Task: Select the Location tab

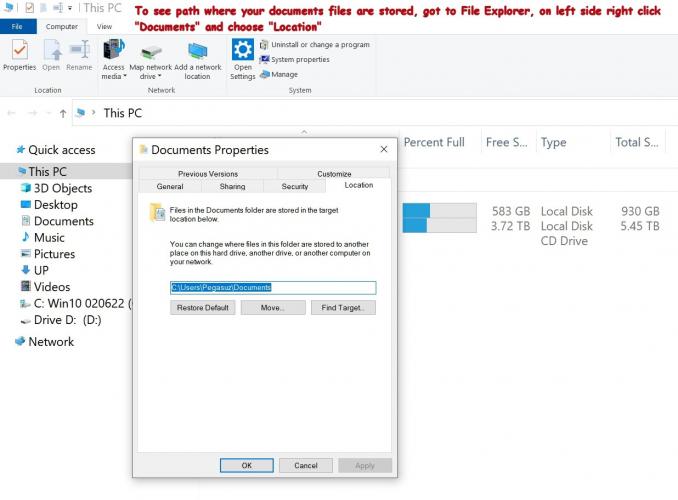Action: (358, 185)
